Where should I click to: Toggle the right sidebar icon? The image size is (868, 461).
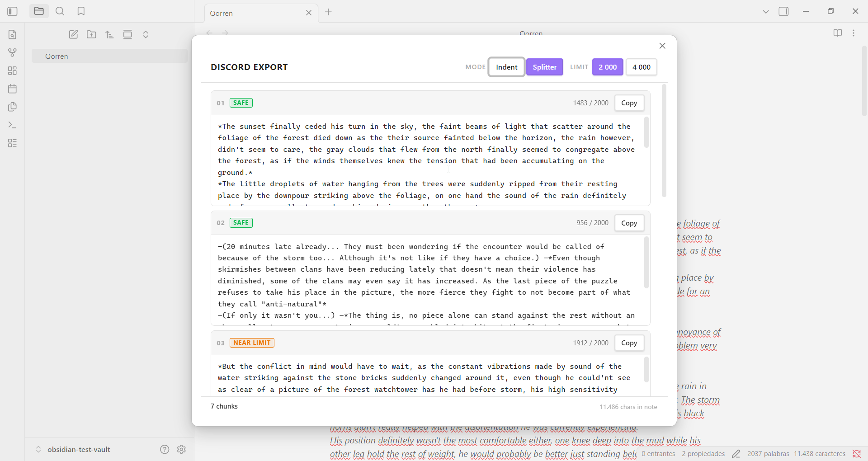pyautogui.click(x=784, y=12)
